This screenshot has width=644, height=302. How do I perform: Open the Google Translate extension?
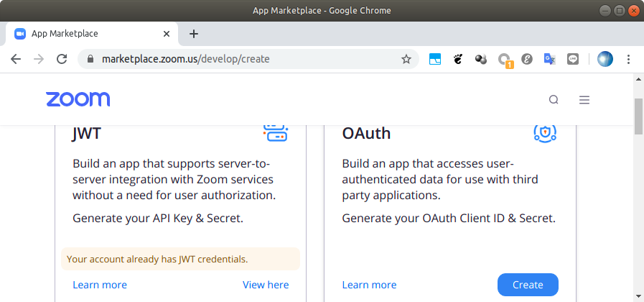pyautogui.click(x=549, y=59)
